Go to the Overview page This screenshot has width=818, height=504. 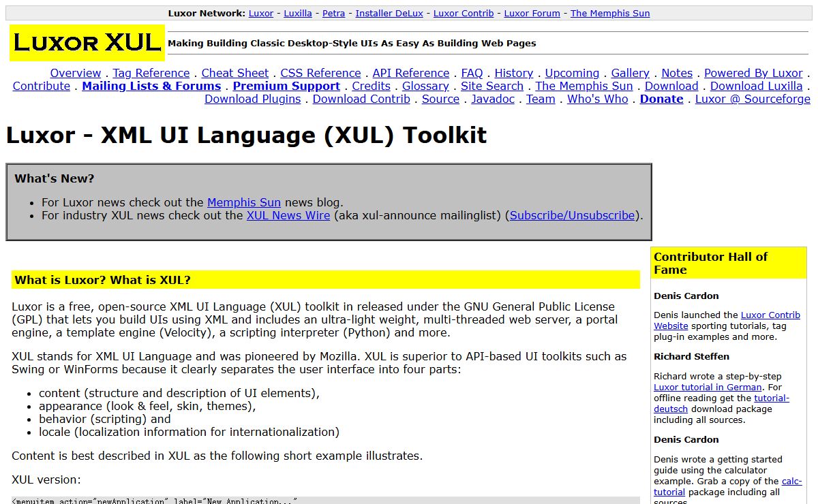pos(75,73)
